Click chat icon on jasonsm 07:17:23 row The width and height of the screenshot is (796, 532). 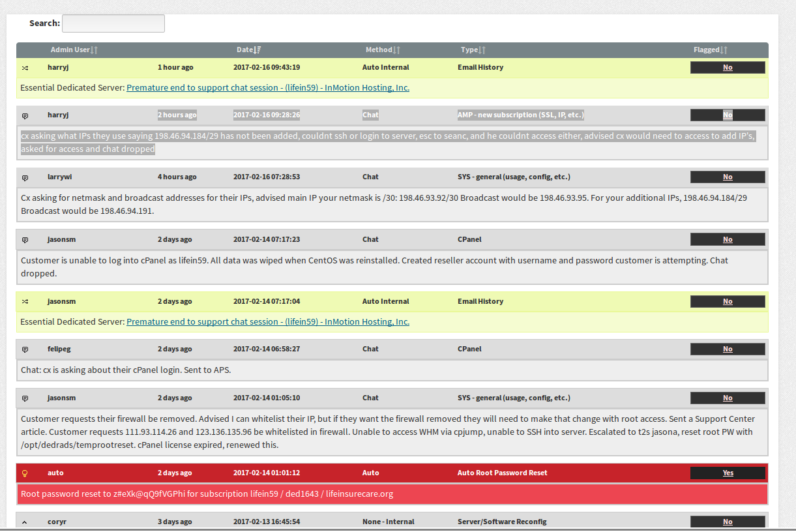click(x=25, y=240)
